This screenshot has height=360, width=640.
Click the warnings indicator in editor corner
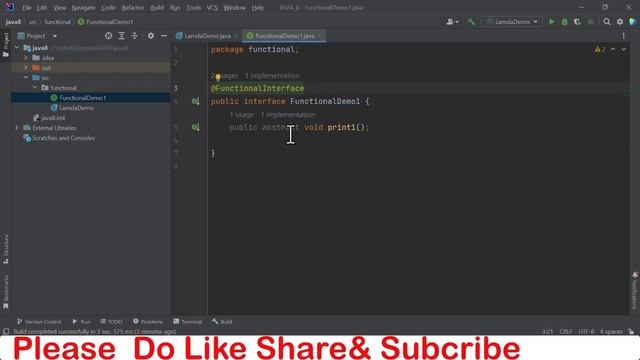click(600, 49)
